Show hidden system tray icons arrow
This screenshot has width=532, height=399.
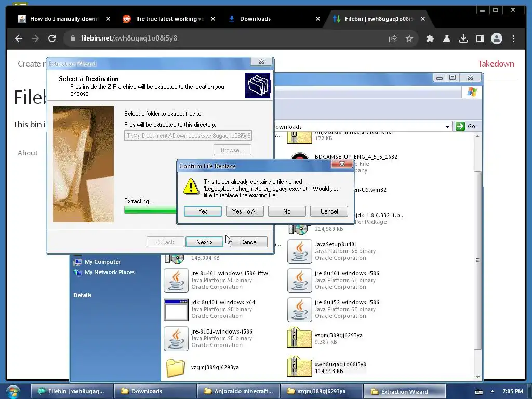tap(493, 391)
